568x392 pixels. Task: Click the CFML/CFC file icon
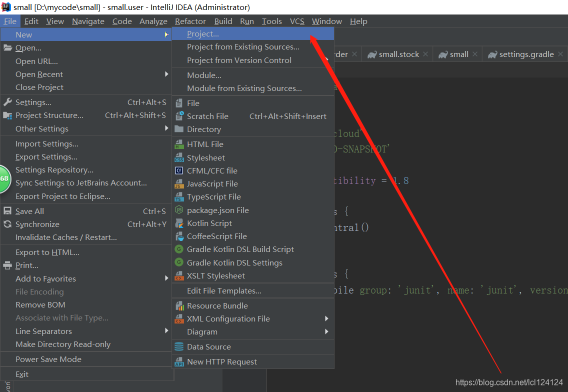(x=179, y=170)
